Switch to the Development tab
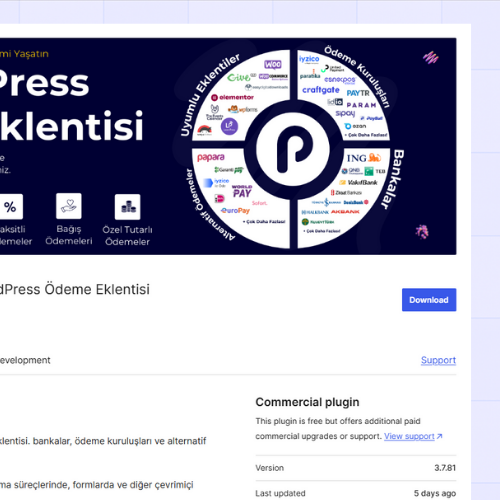 tap(25, 360)
